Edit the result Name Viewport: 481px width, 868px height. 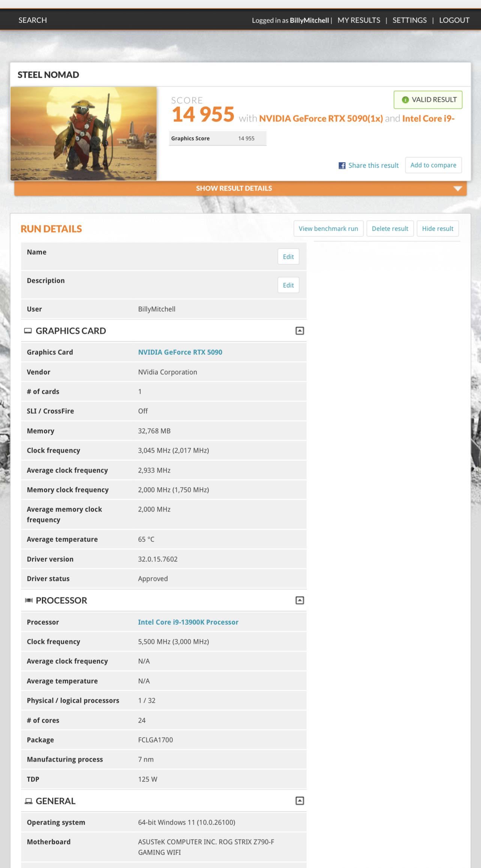click(288, 257)
